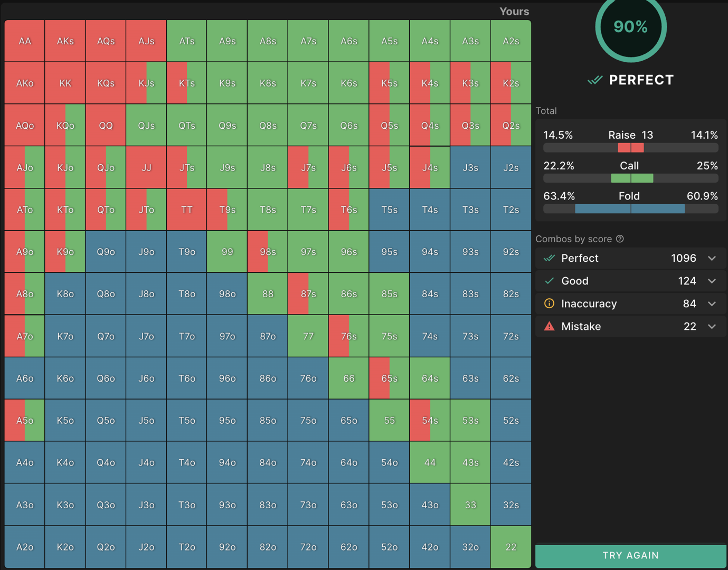Select the QQ hand cell
This screenshot has width=728, height=570.
click(106, 126)
